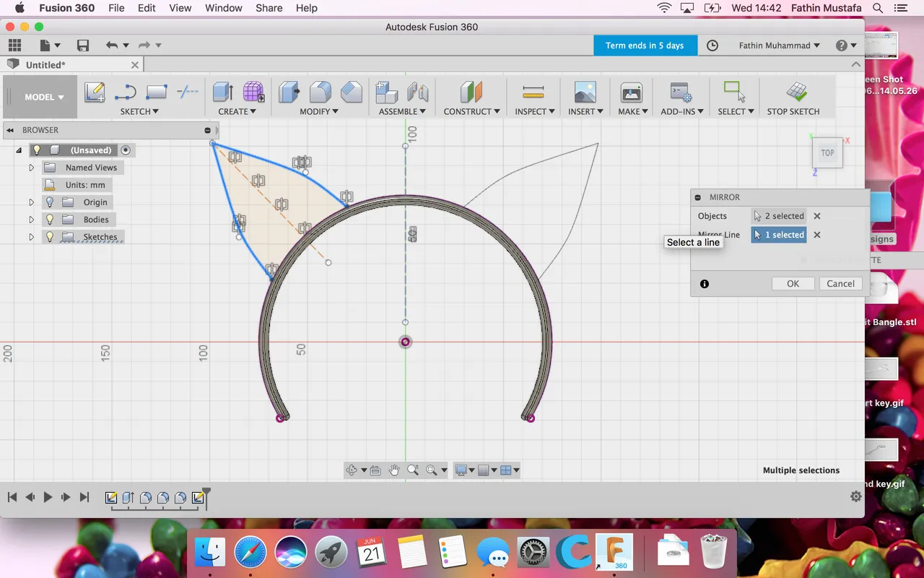Click the Mirror dialog info icon

coord(705,284)
